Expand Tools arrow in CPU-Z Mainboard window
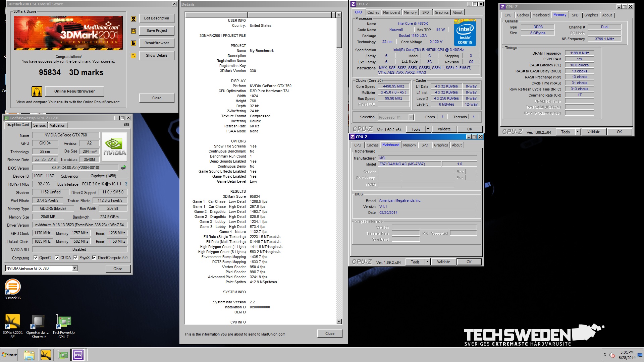Viewport: 644px width, 362px height. [x=427, y=262]
